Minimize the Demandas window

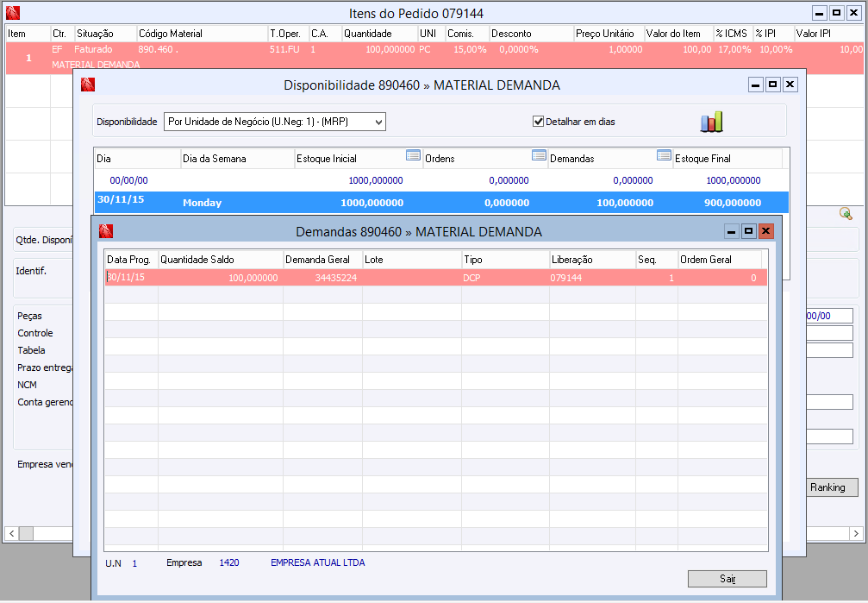(x=731, y=231)
